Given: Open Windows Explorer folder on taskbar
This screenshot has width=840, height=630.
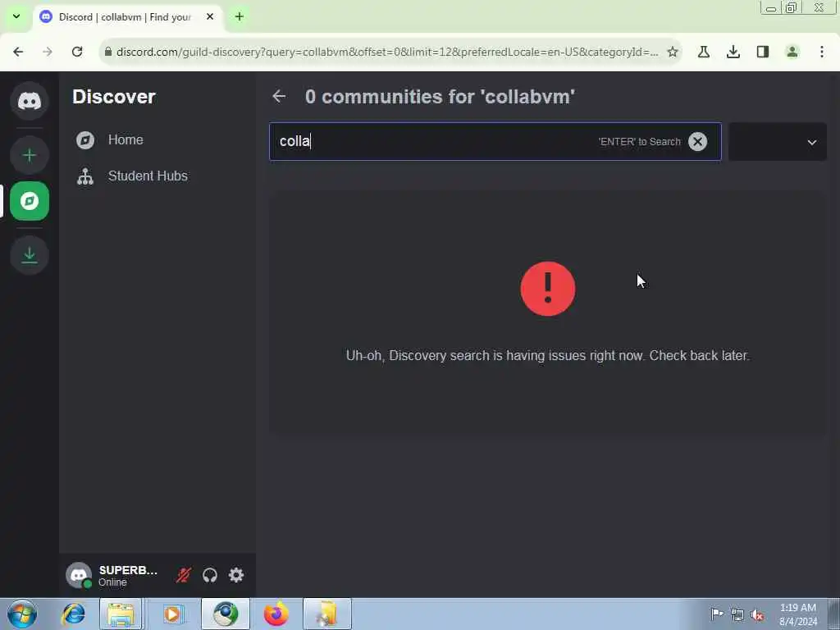Looking at the screenshot, I should coord(121,614).
